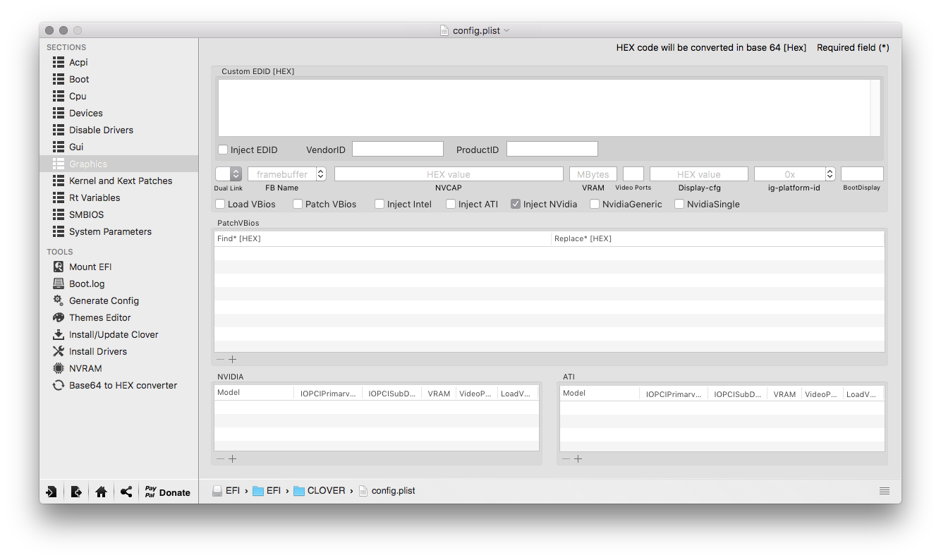This screenshot has width=941, height=560.
Task: Click the NVIDIA table Model column header
Action: tap(254, 393)
